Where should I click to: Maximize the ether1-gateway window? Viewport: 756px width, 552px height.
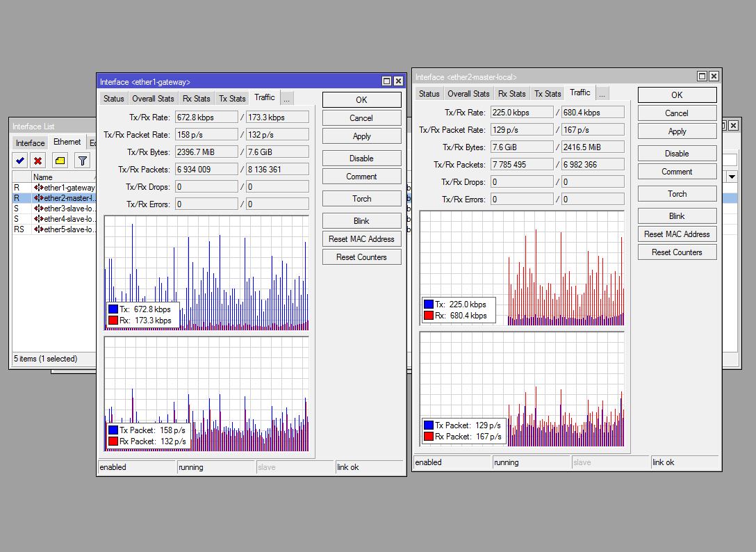[386, 81]
